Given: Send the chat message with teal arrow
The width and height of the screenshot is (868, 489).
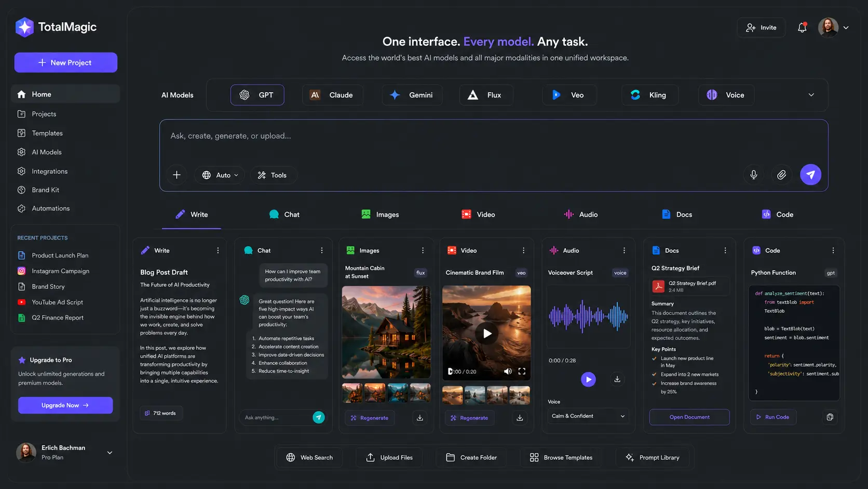Looking at the screenshot, I should click(x=319, y=417).
